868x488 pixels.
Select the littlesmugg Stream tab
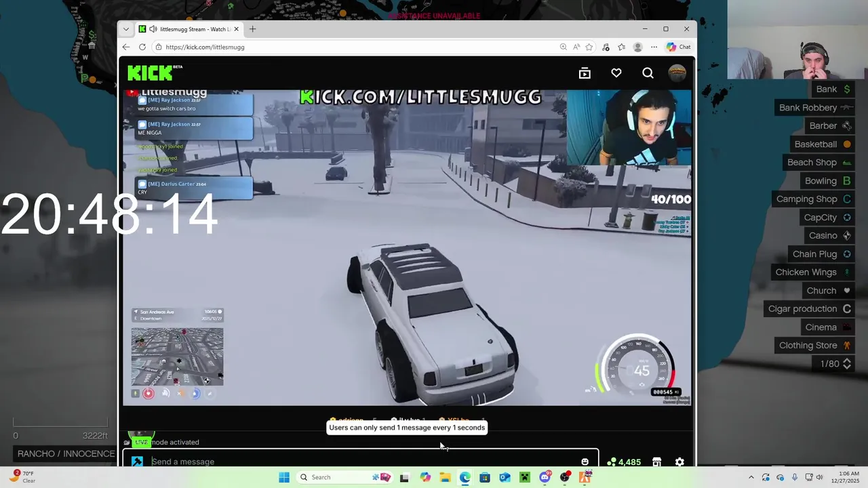coord(189,29)
